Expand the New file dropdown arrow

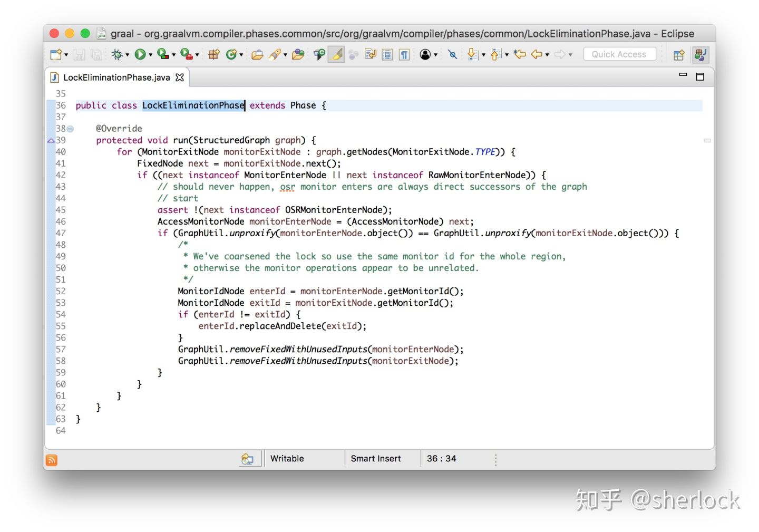point(66,55)
